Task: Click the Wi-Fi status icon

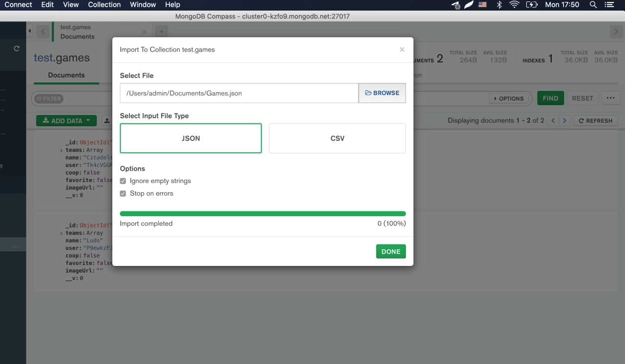Action: [514, 5]
